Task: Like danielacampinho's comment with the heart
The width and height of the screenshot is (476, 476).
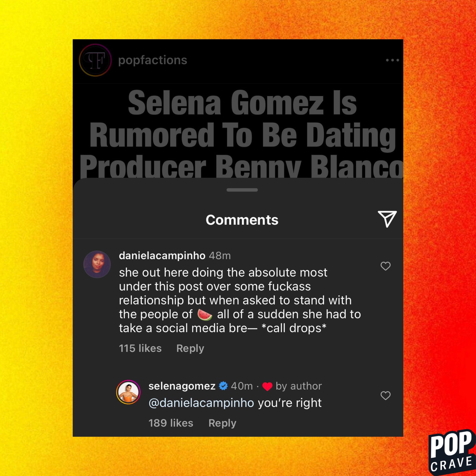Action: click(x=386, y=266)
